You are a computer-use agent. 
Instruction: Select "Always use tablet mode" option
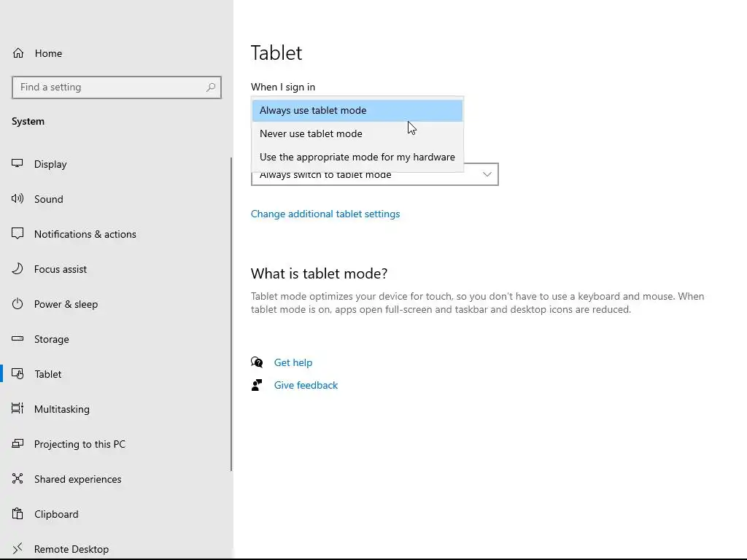click(x=313, y=111)
